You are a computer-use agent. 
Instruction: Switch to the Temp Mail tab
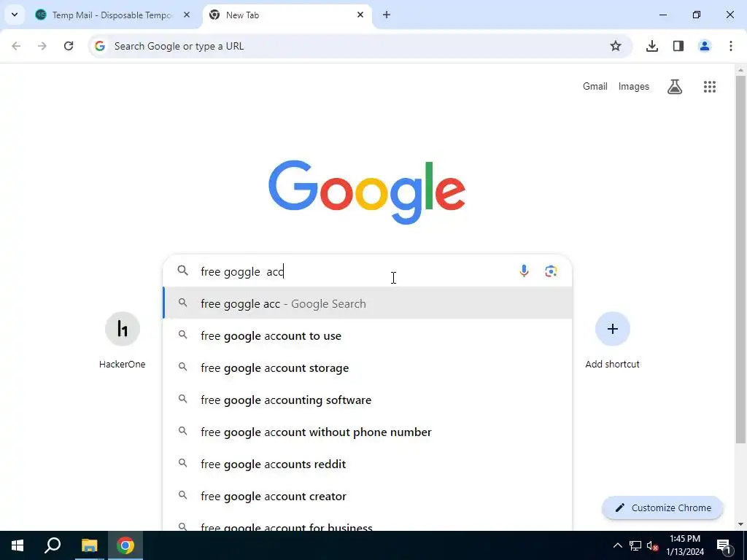[x=113, y=15]
